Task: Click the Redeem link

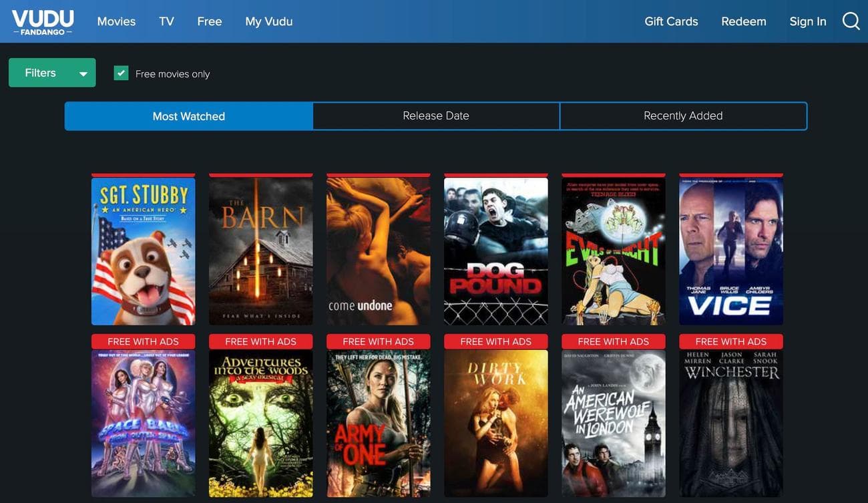Action: point(743,21)
